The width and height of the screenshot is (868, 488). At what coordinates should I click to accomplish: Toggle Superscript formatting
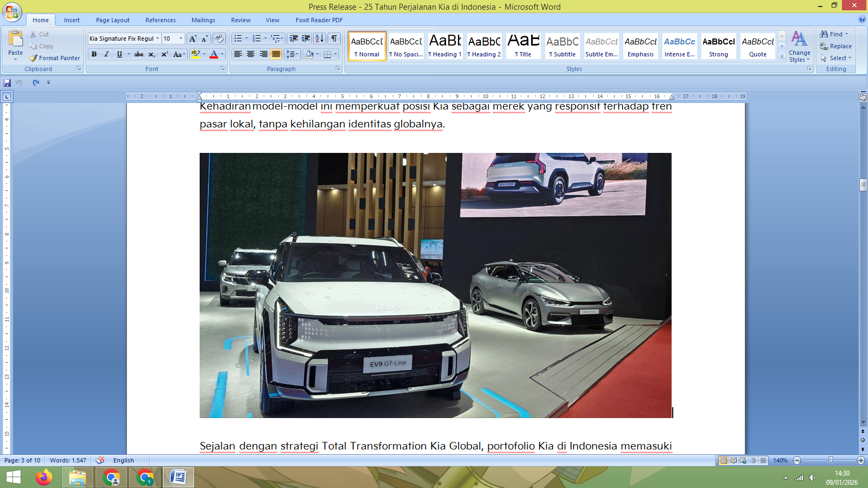coord(164,54)
